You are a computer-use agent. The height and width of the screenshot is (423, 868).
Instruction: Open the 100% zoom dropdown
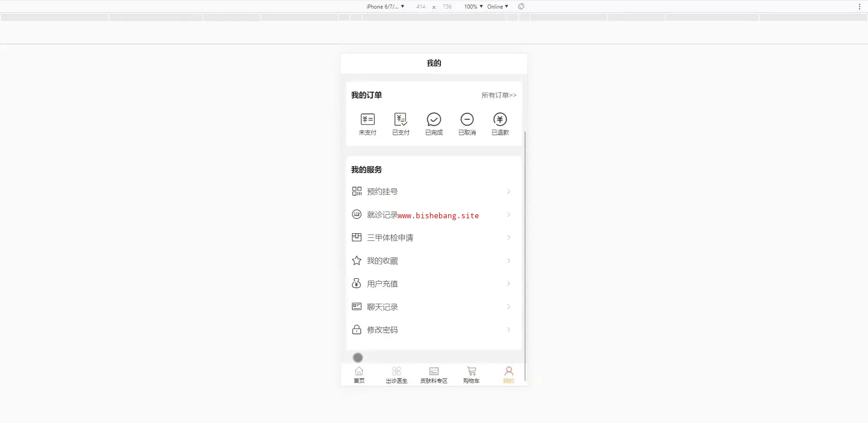(x=473, y=6)
